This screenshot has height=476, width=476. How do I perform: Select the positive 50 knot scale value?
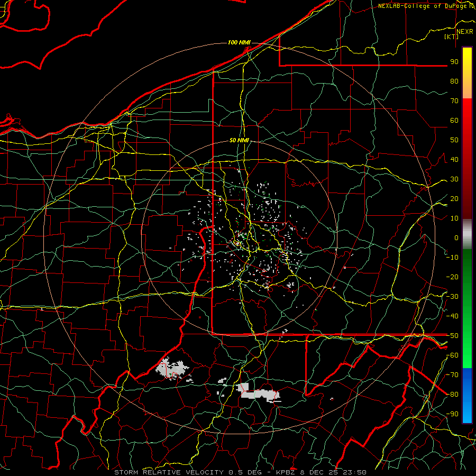[454, 140]
